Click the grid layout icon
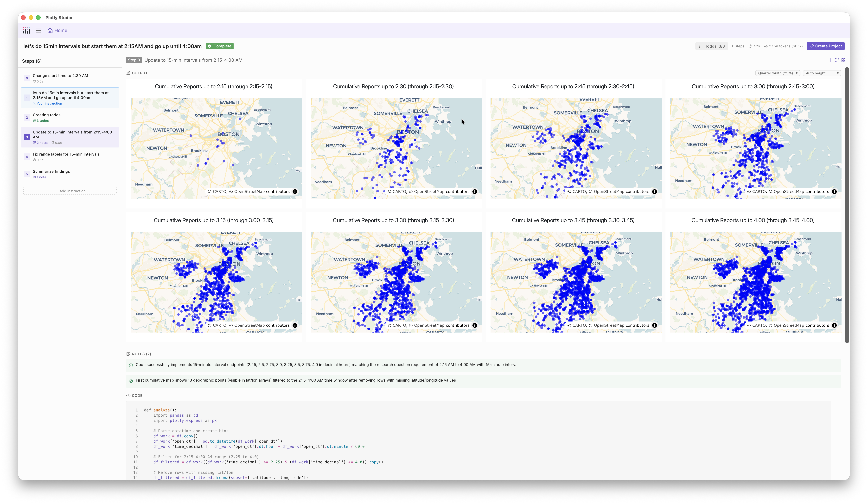Viewport: 868px width, 504px height. pos(843,60)
